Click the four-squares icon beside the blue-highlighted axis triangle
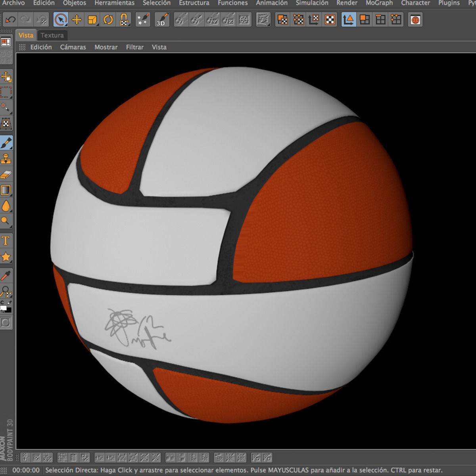Image resolution: width=476 pixels, height=476 pixels. point(365,19)
